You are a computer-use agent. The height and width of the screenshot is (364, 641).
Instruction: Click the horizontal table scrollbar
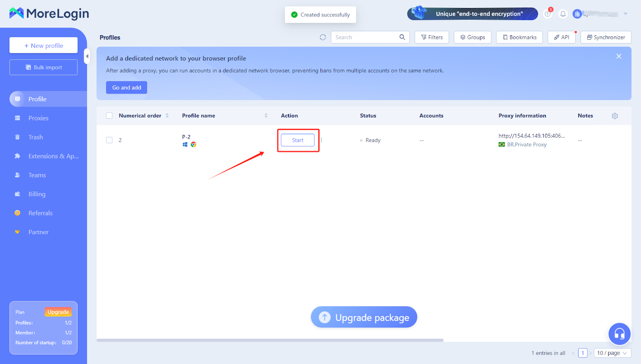[x=270, y=340]
